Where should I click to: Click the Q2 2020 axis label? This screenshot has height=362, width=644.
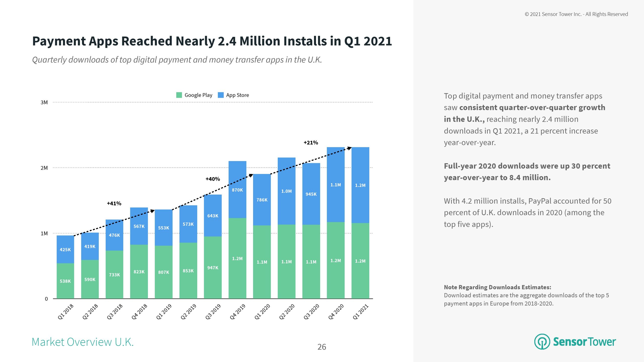click(x=287, y=312)
